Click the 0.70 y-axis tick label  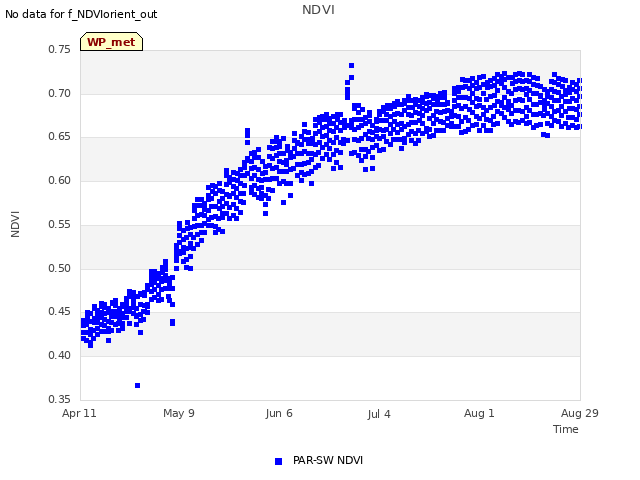(x=60, y=93)
